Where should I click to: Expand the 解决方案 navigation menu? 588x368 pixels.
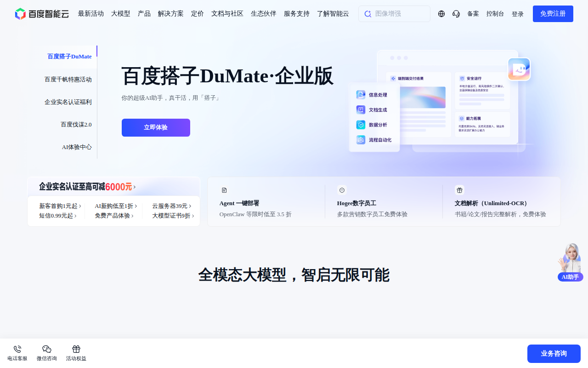171,14
